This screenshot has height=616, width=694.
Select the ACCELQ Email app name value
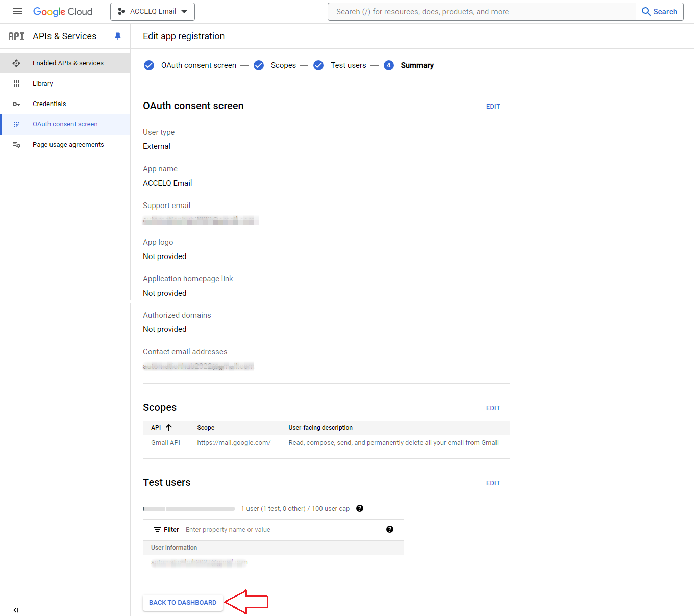click(167, 183)
